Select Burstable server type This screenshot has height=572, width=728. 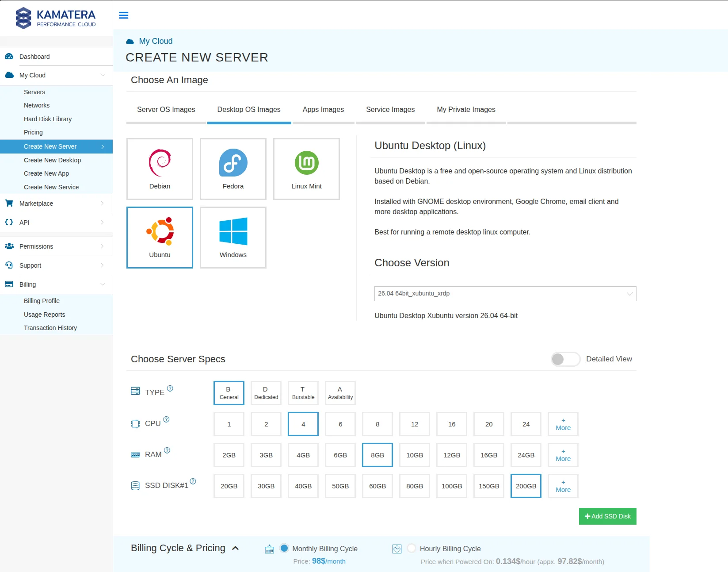click(303, 393)
